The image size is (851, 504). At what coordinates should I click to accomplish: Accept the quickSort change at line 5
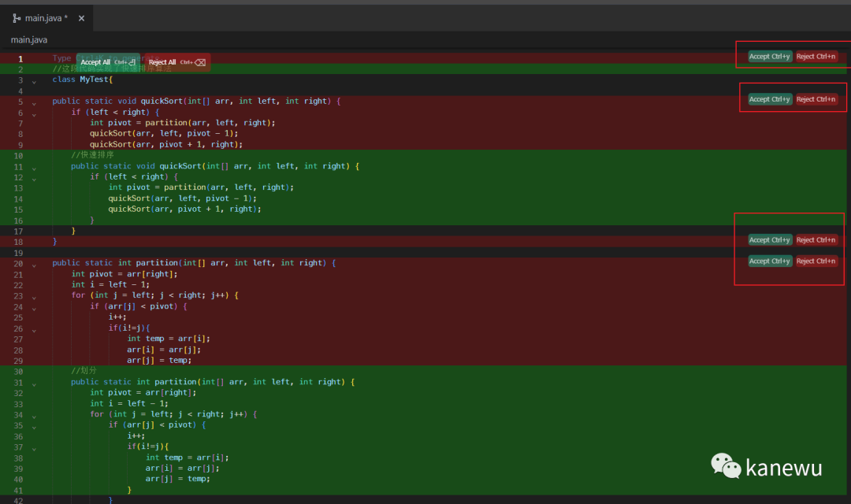770,99
